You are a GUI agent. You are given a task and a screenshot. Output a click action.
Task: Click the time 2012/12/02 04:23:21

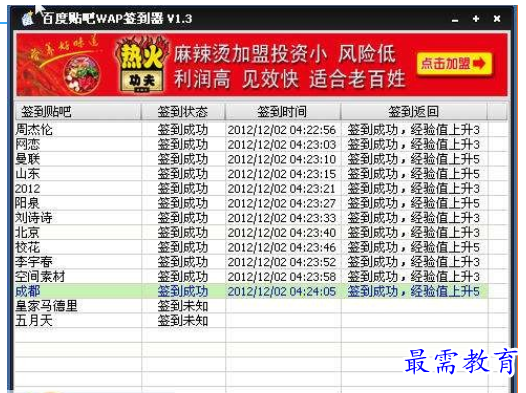tap(282, 189)
